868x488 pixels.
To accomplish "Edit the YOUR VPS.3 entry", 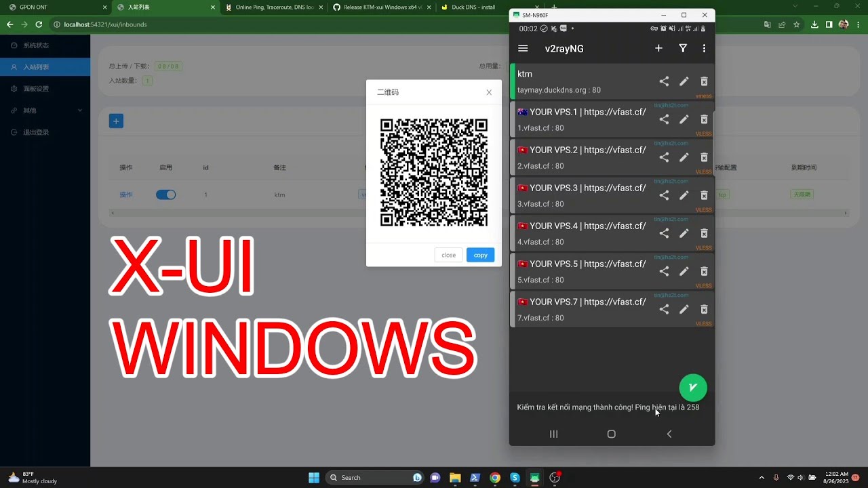I will pyautogui.click(x=684, y=195).
